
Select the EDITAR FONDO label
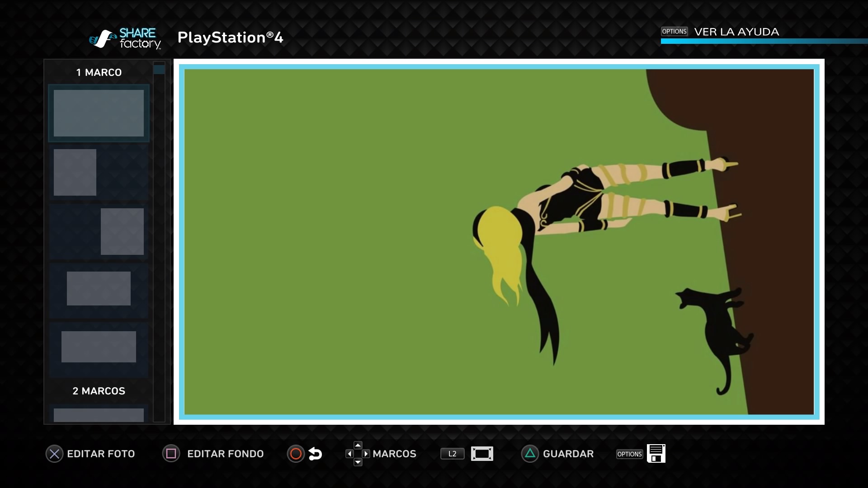(225, 454)
